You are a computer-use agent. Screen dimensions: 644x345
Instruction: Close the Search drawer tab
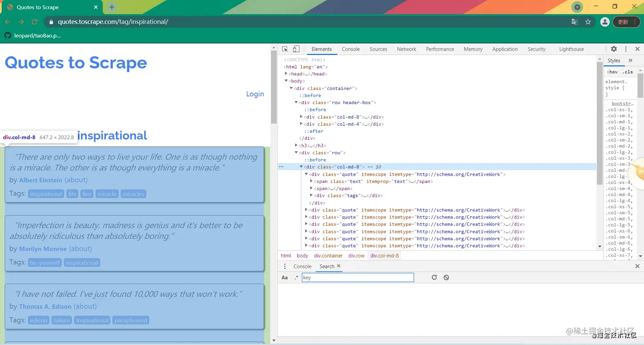pyautogui.click(x=339, y=266)
